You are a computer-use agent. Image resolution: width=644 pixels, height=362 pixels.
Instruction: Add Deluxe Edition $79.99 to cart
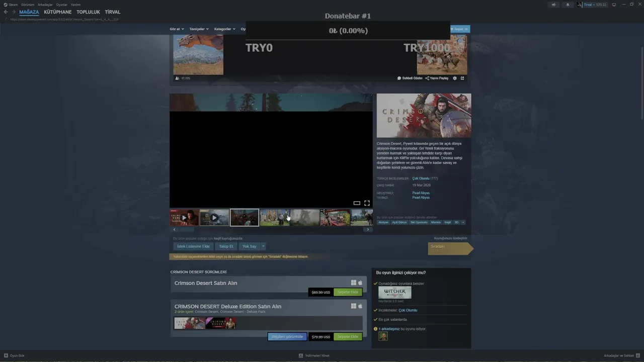(x=348, y=336)
